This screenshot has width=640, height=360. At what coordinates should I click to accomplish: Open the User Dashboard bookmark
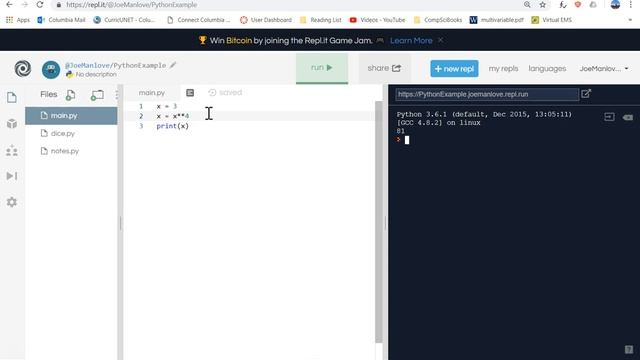pyautogui.click(x=266, y=20)
